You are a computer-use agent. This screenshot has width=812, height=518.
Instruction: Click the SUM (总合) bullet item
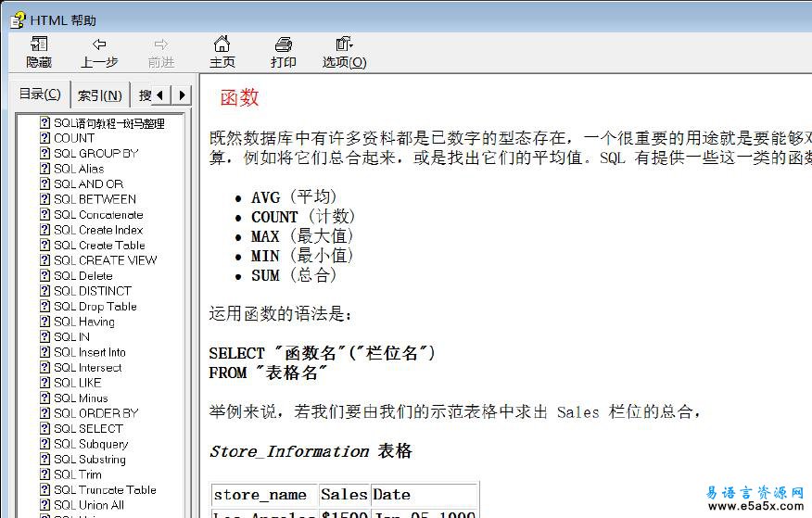(x=294, y=275)
